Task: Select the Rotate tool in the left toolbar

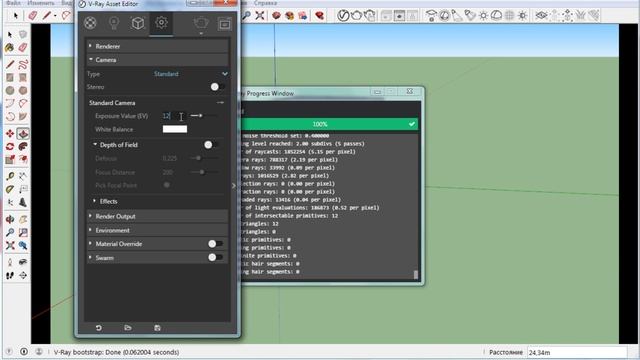Action: pyautogui.click(x=10, y=147)
